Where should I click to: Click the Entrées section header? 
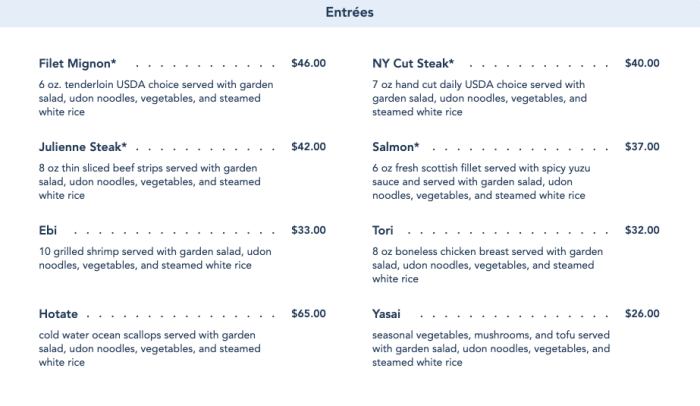(x=350, y=13)
